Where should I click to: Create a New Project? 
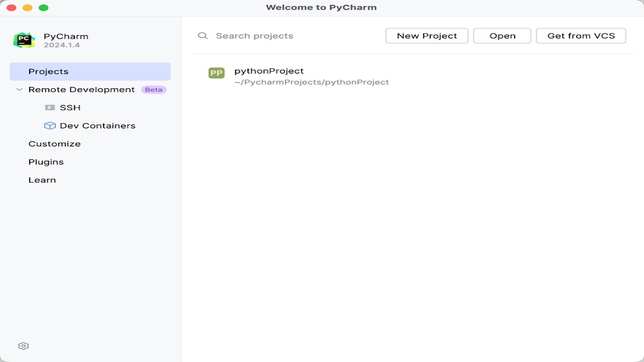427,35
